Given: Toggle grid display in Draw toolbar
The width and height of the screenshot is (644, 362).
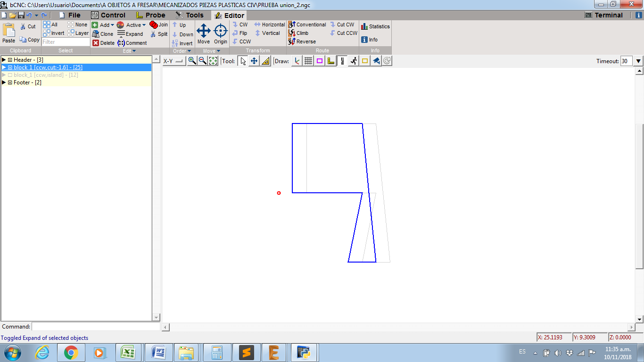Looking at the screenshot, I should click(x=308, y=61).
